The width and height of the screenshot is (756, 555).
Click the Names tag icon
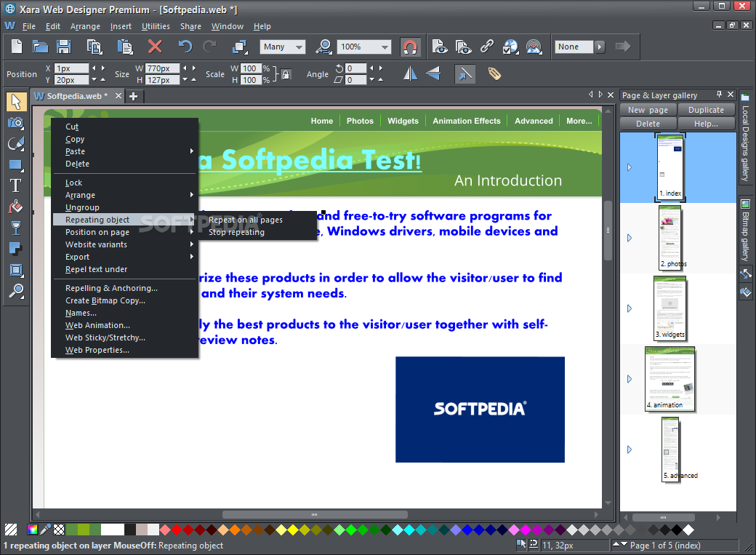click(494, 74)
